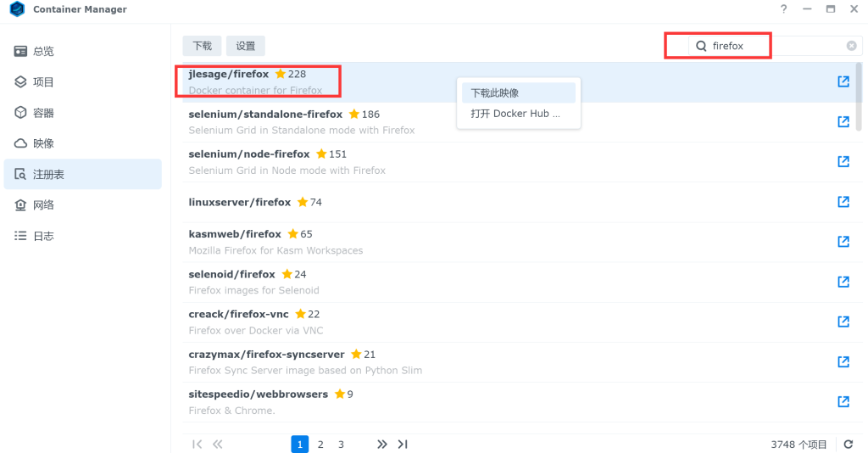Screen dimensions: 868x453
Task: Go to page 3 of results
Action: (x=341, y=445)
